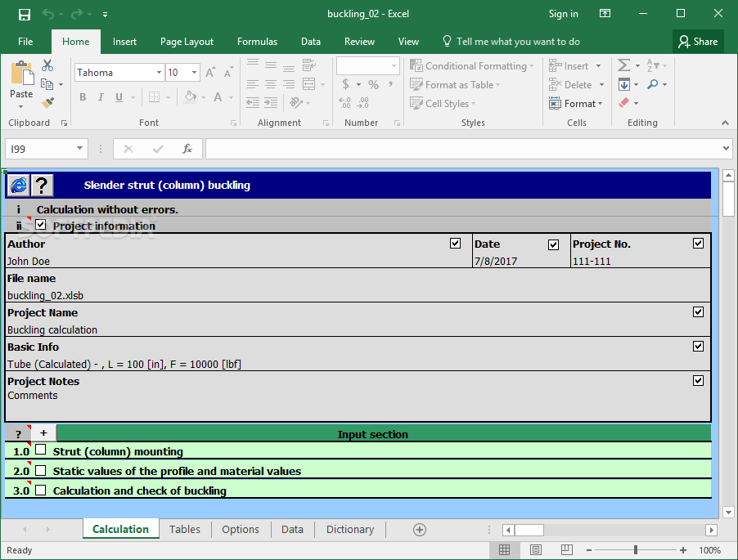This screenshot has height=560, width=738.
Task: Click the Orientation text-angle icon
Action: point(296,102)
